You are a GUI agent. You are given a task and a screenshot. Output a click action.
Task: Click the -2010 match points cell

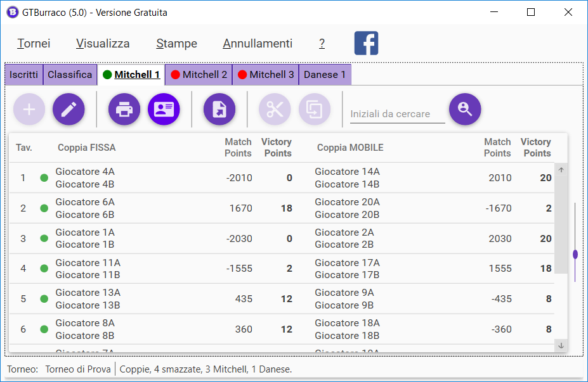point(239,178)
